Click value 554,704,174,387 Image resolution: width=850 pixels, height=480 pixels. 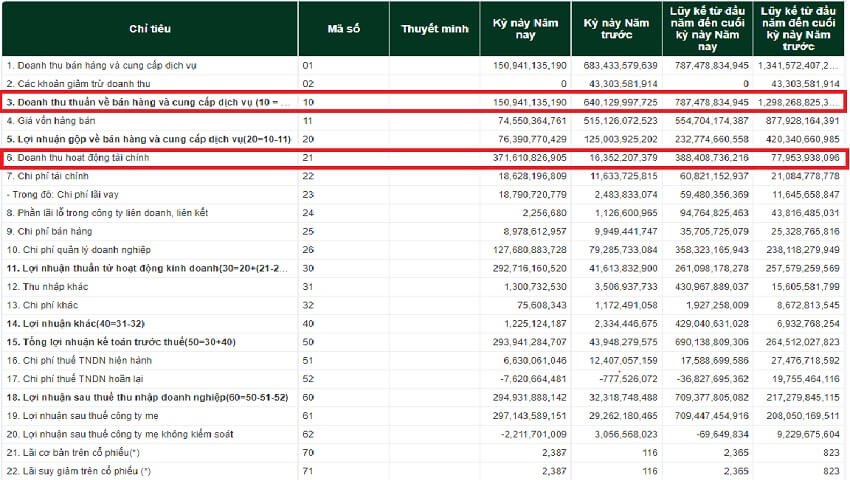711,121
